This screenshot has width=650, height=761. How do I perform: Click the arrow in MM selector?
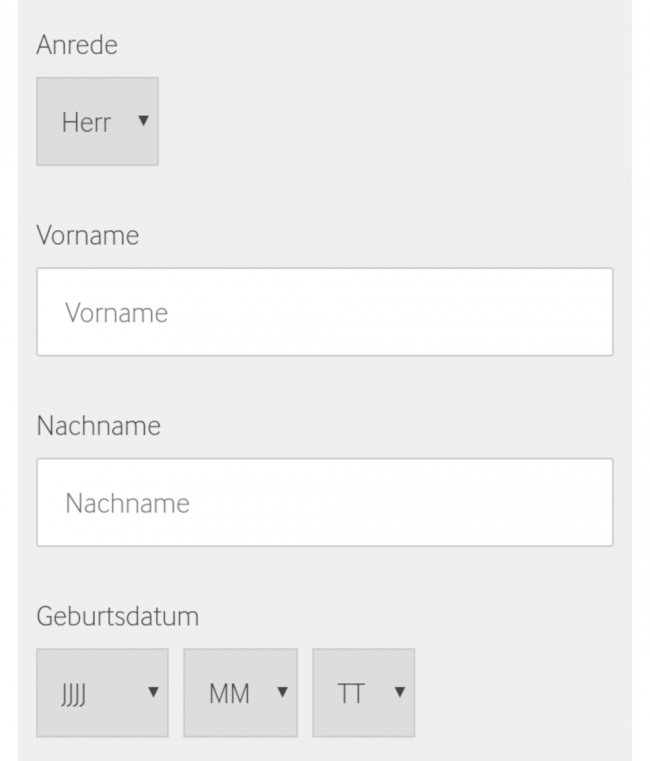(x=282, y=691)
